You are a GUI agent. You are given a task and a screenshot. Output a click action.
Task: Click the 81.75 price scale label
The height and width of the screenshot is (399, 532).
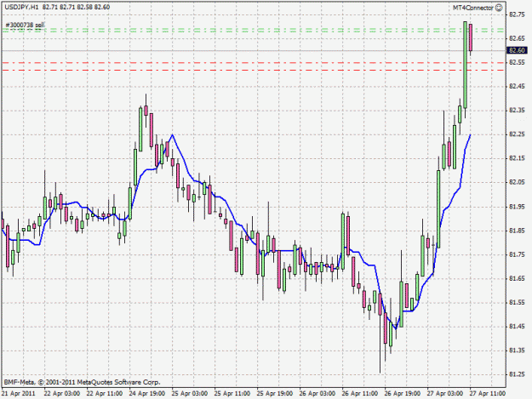(x=517, y=254)
